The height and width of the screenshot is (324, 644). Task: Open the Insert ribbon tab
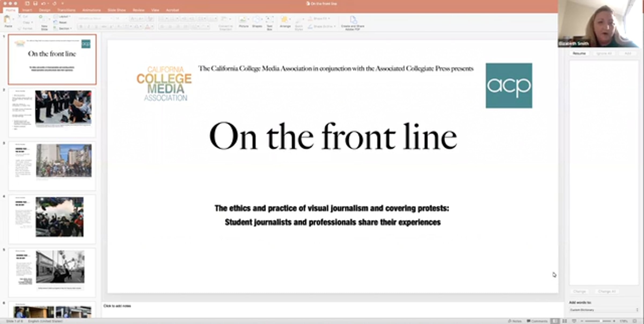point(27,10)
